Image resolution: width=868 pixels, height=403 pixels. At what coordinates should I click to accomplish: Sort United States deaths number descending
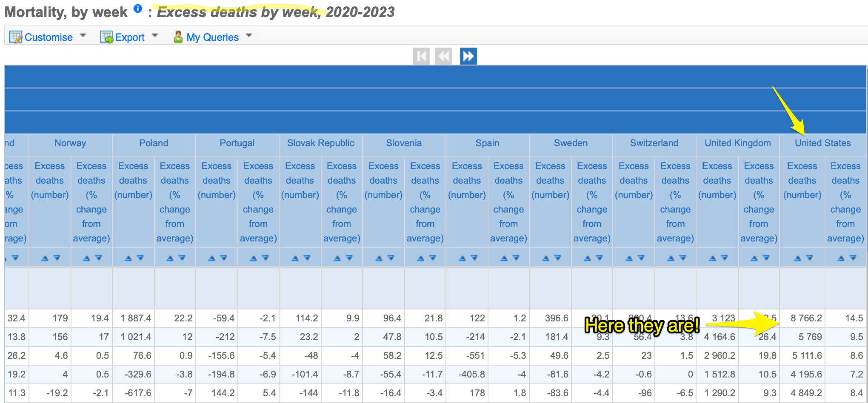810,258
